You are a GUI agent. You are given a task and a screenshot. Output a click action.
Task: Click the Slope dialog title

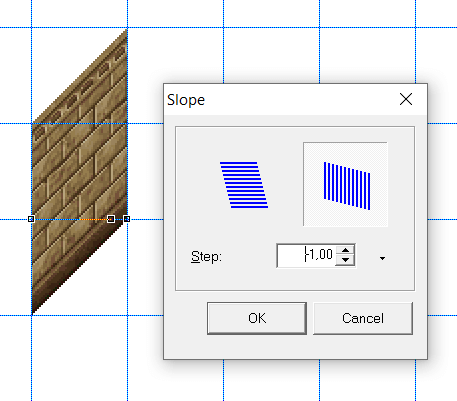pos(186,100)
